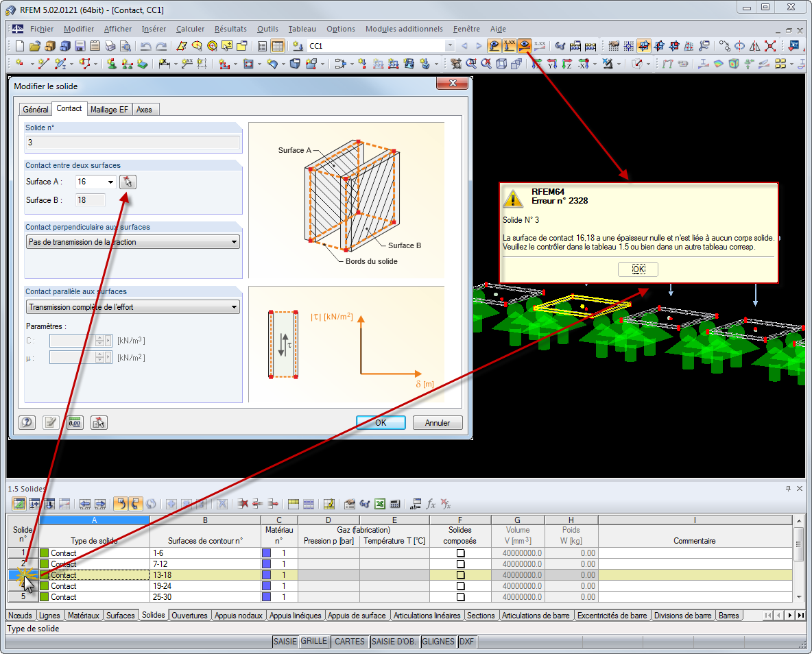Check Solides composés for solid 3
Viewport: 812px width, 654px height.
(460, 574)
